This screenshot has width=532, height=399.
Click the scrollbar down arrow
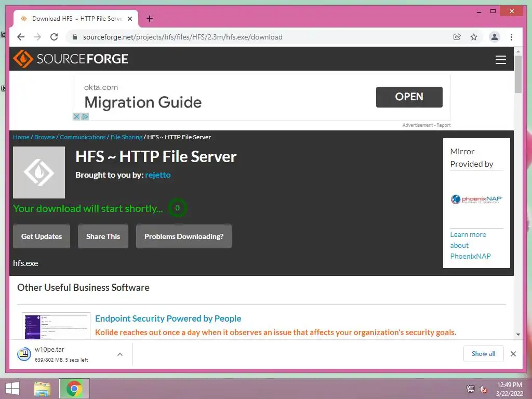coord(518,335)
